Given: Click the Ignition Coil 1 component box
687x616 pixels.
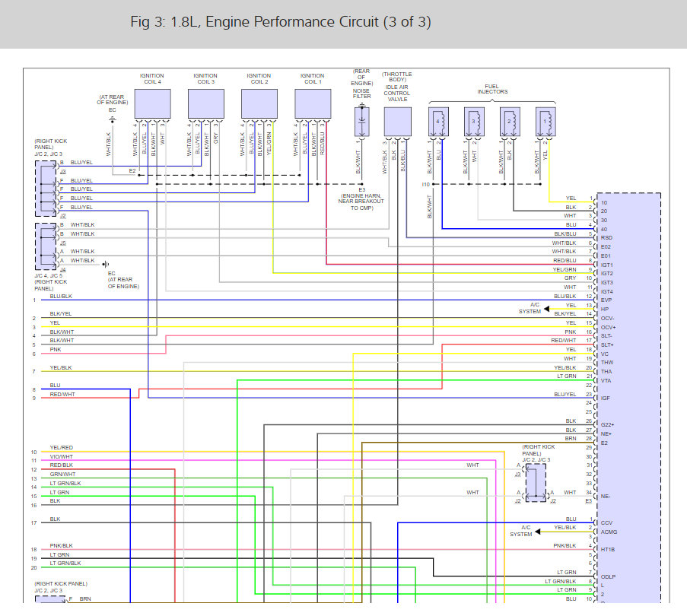Looking at the screenshot, I should tap(313, 103).
